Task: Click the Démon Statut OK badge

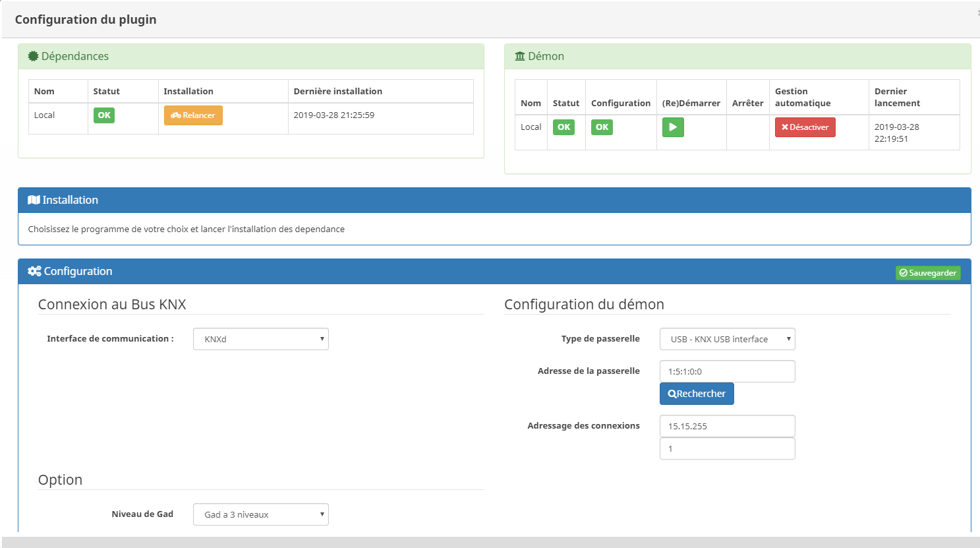Action: pyautogui.click(x=563, y=127)
